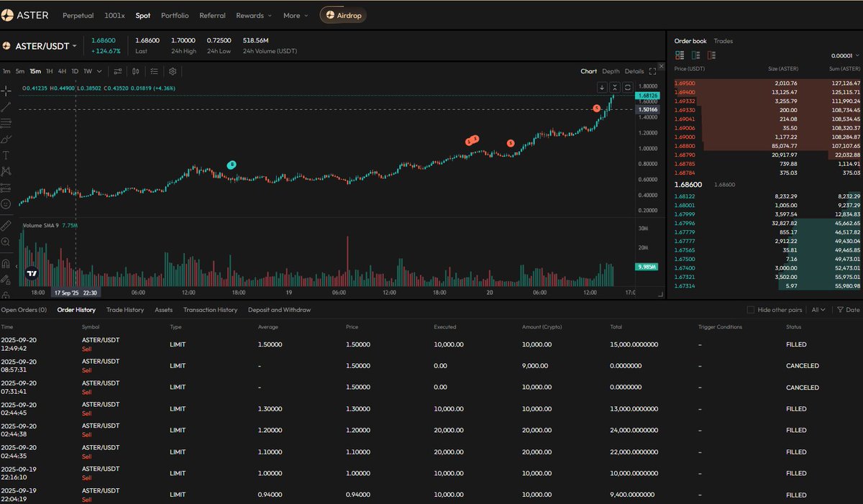Change the candlestick chart type
The image size is (863, 504).
pyautogui.click(x=135, y=71)
